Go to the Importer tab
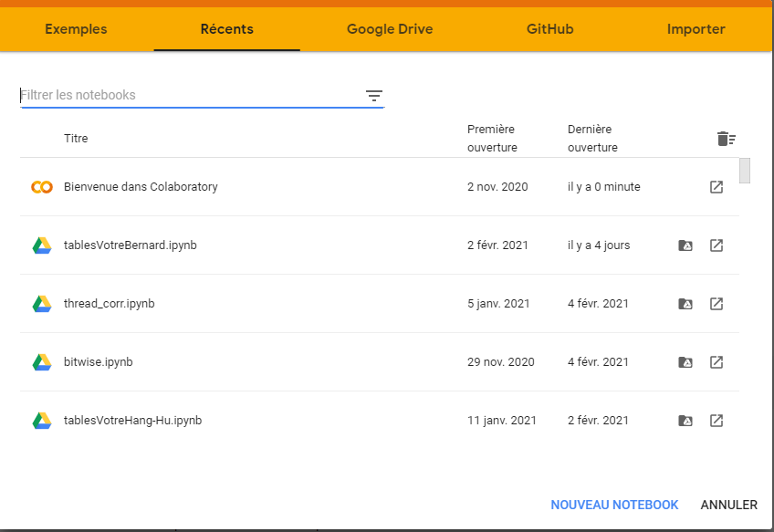The height and width of the screenshot is (532, 774). pyautogui.click(x=696, y=29)
